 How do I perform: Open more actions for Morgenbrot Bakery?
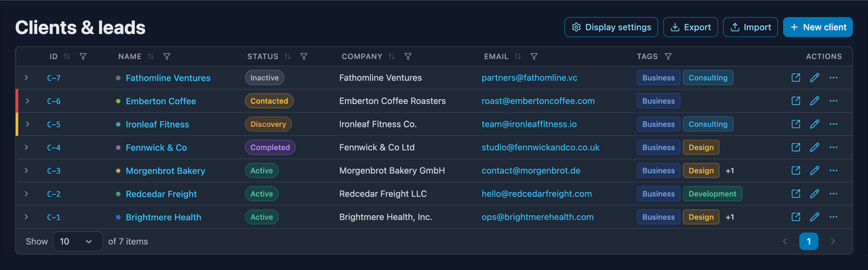pyautogui.click(x=833, y=171)
